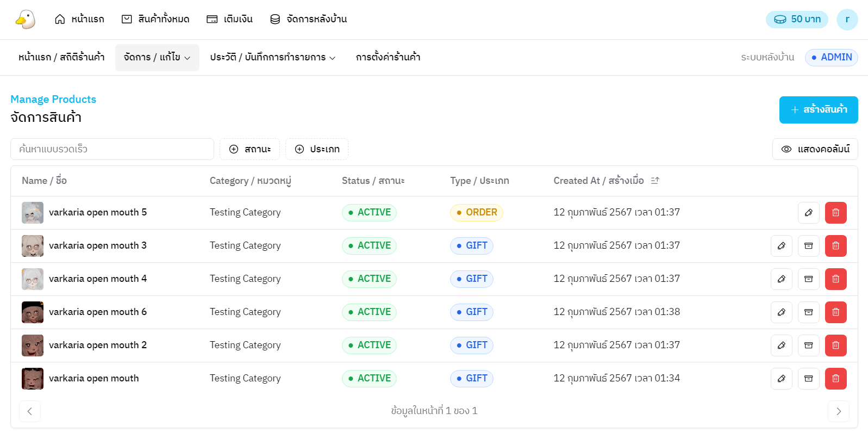This screenshot has width=868, height=438.
Task: Click the สร้างสินค้า create product button
Action: click(818, 110)
